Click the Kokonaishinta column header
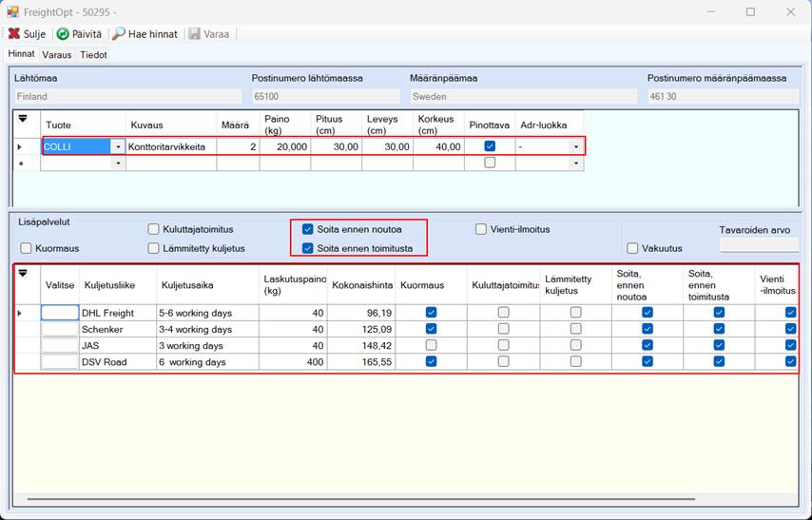This screenshot has width=812, height=520. click(x=361, y=285)
